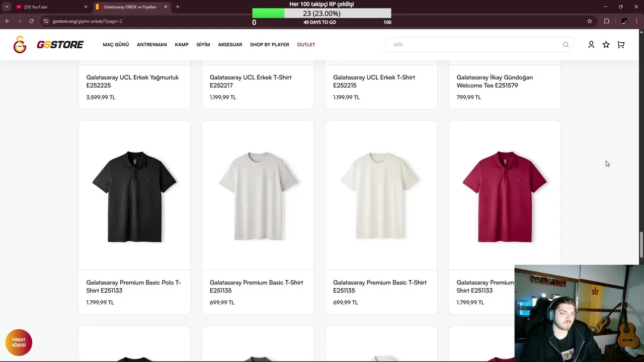Open browser extensions puzzle icon

click(x=606, y=21)
